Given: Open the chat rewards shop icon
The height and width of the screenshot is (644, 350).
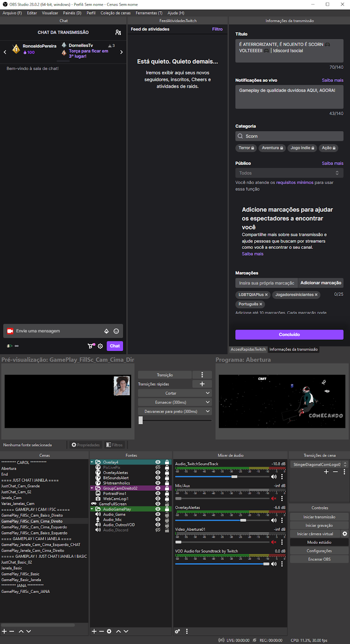Looking at the screenshot, I should 91,346.
